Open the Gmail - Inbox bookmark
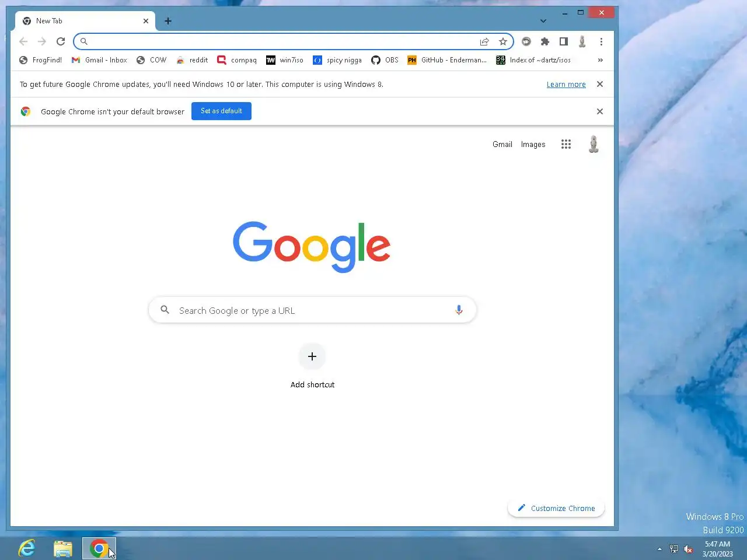The width and height of the screenshot is (747, 560). click(99, 60)
